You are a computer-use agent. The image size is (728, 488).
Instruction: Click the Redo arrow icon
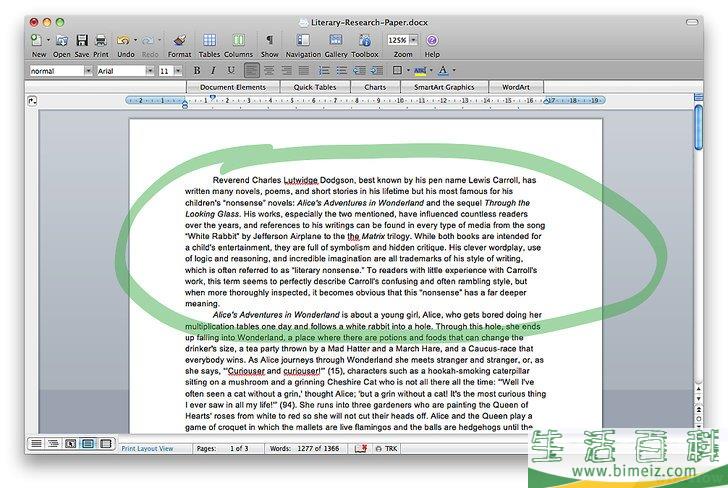click(148, 41)
